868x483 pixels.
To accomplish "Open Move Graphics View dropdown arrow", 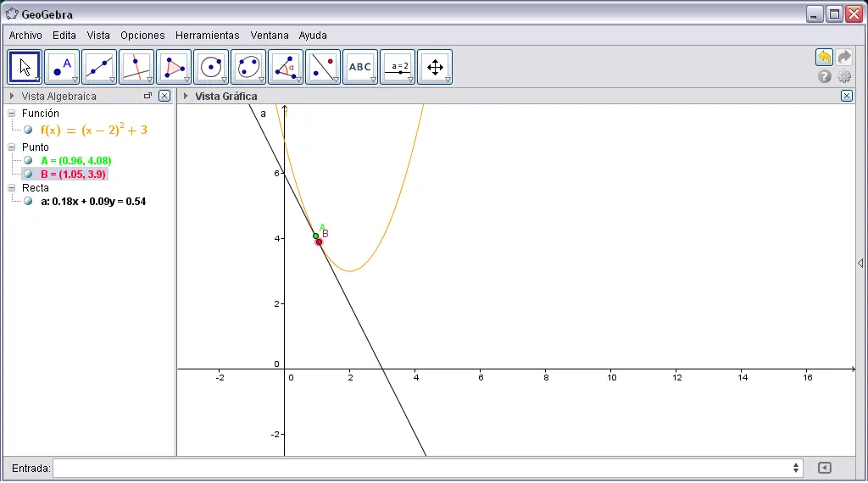I will [448, 80].
